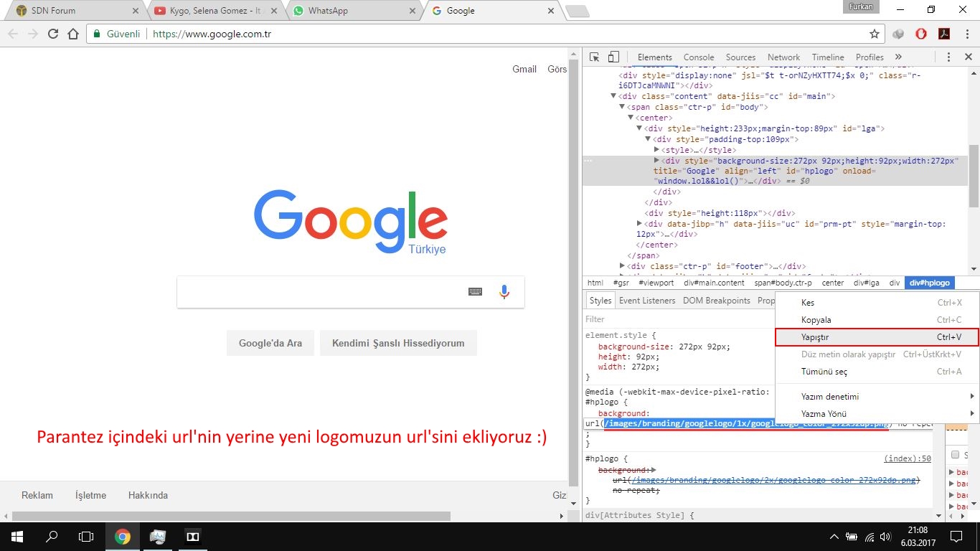The image size is (980, 551).
Task: Collapse the div id="lga" node
Action: click(x=639, y=128)
